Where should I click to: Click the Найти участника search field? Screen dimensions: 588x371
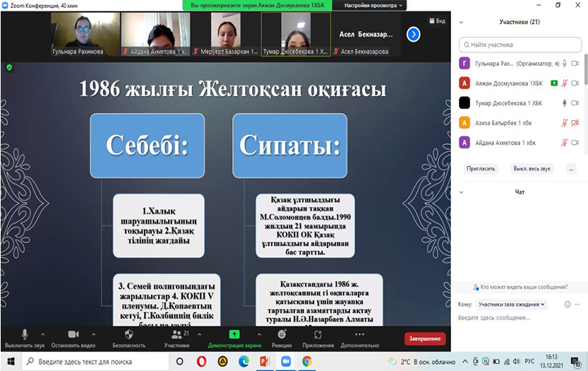[x=522, y=45]
